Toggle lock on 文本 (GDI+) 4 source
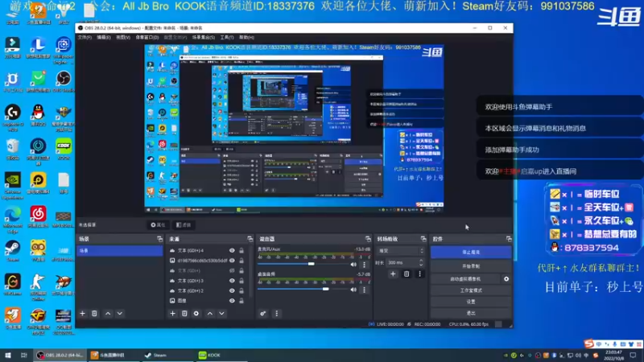Image resolution: width=644 pixels, height=362 pixels. pos(242,250)
